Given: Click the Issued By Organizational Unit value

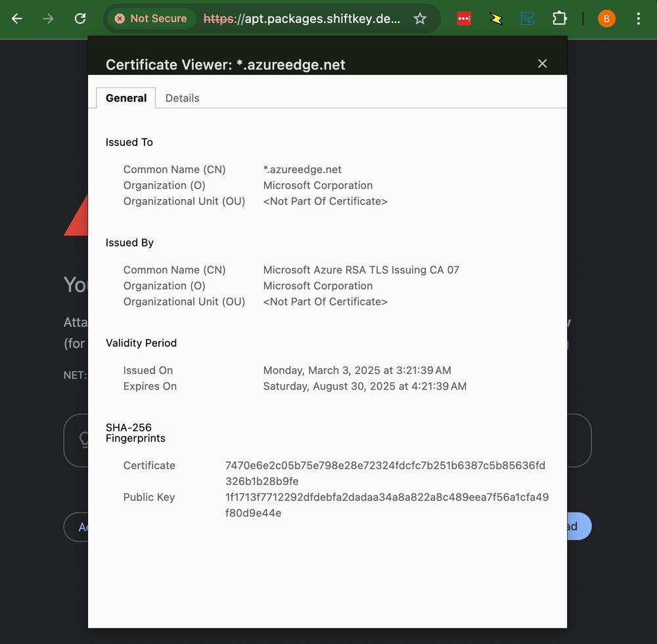Looking at the screenshot, I should tap(325, 302).
